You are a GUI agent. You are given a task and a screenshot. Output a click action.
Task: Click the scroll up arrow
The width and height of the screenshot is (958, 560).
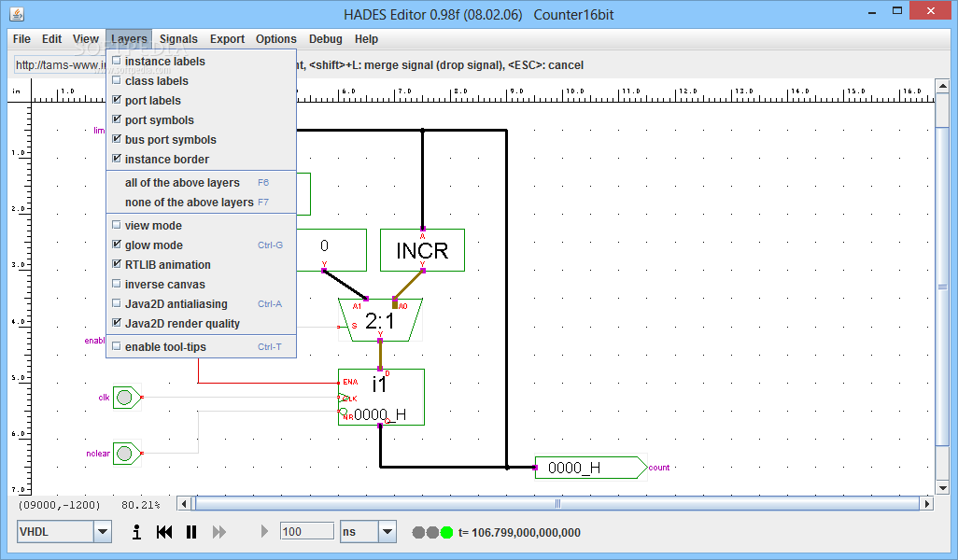click(943, 86)
